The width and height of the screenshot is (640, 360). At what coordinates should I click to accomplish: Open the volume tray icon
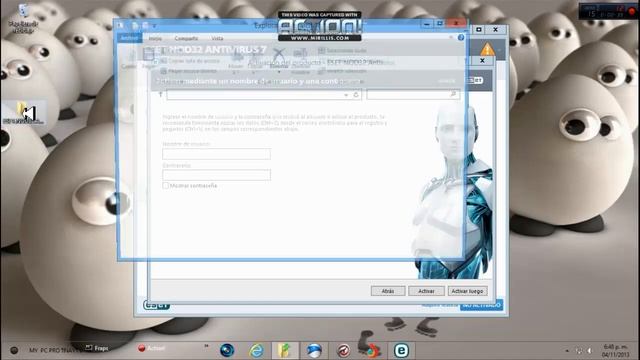pyautogui.click(x=589, y=351)
